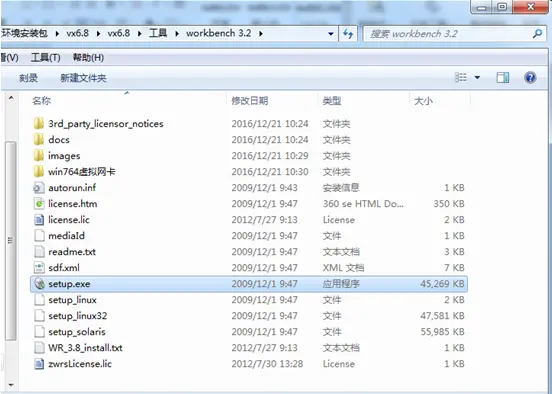Open the address bar history dropdown
Viewport: 552px width, 394px height.
[x=331, y=34]
